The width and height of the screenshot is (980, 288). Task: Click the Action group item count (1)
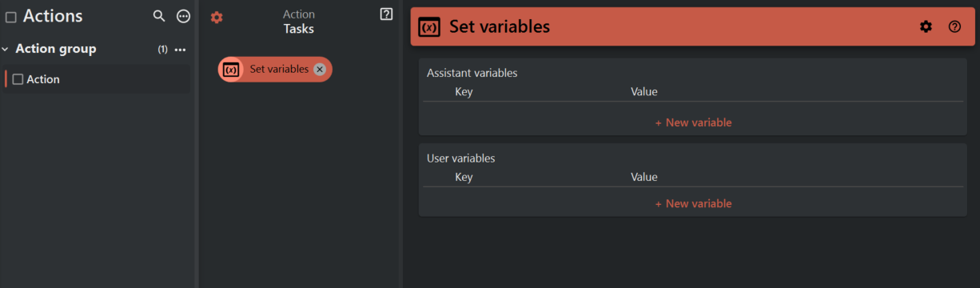tap(162, 50)
